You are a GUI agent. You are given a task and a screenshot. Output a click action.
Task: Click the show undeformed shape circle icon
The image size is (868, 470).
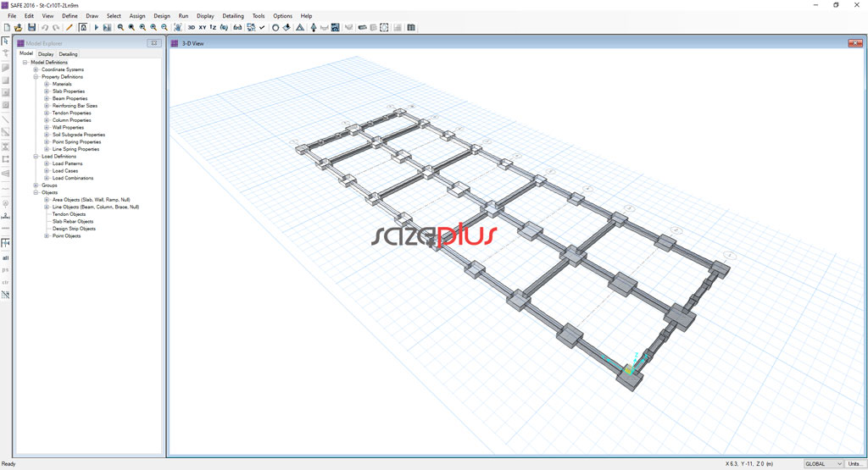click(275, 27)
